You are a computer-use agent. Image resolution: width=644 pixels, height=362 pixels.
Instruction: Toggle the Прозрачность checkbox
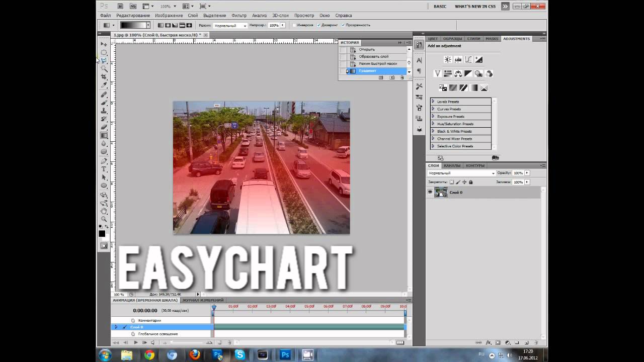click(x=343, y=25)
